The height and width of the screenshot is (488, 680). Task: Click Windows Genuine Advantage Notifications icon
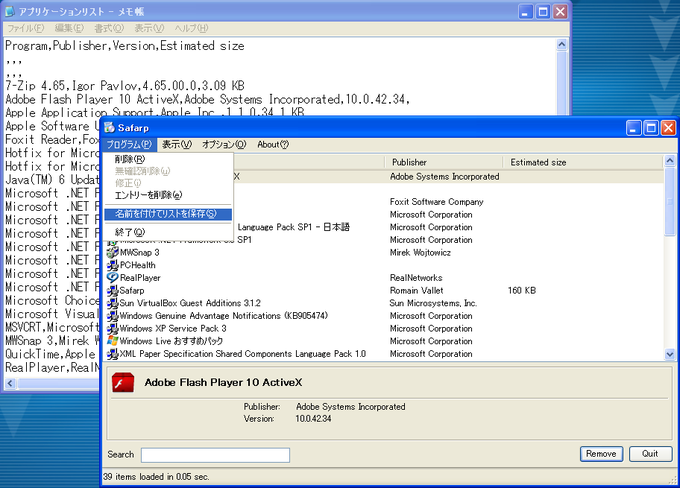coord(113,316)
